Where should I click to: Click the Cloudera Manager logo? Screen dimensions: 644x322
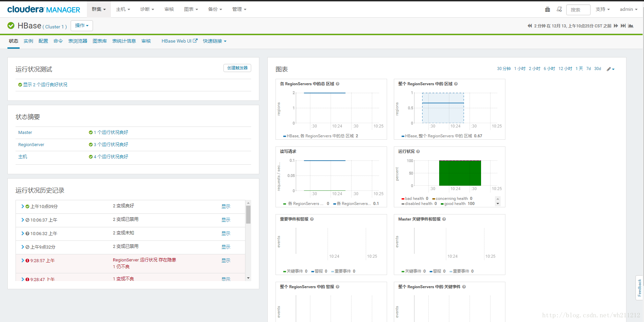44,9
